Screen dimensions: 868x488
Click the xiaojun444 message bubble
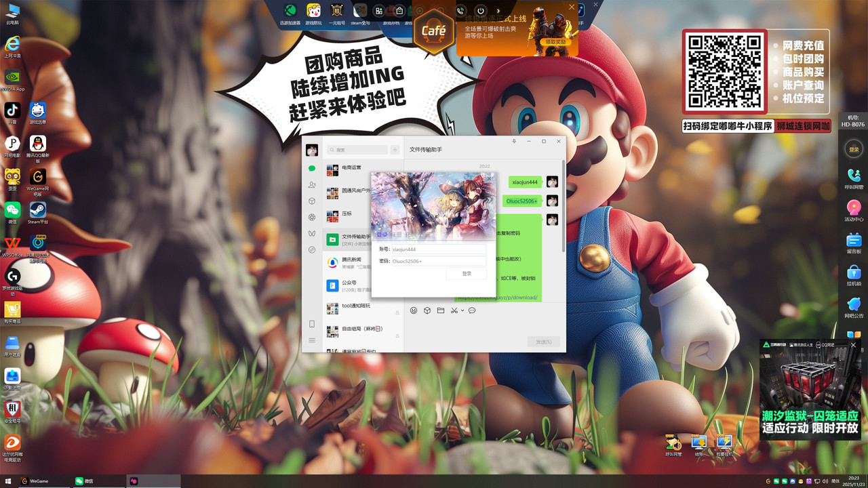tap(525, 182)
